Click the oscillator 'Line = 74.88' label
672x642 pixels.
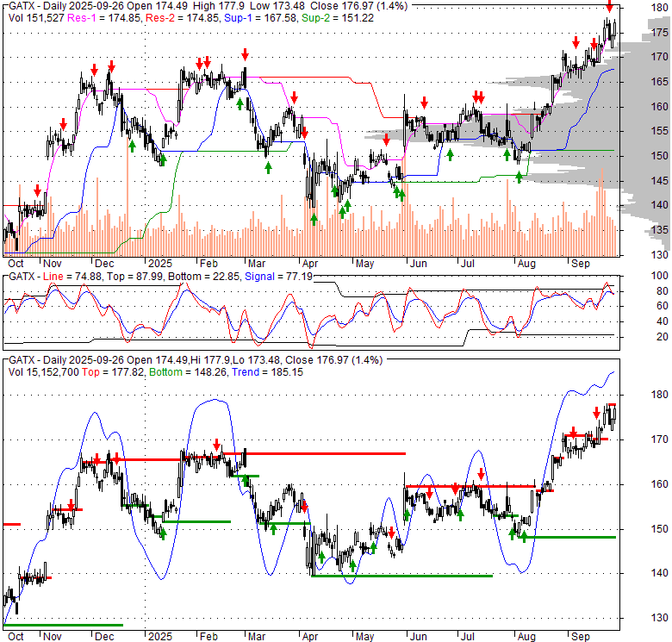(x=72, y=277)
